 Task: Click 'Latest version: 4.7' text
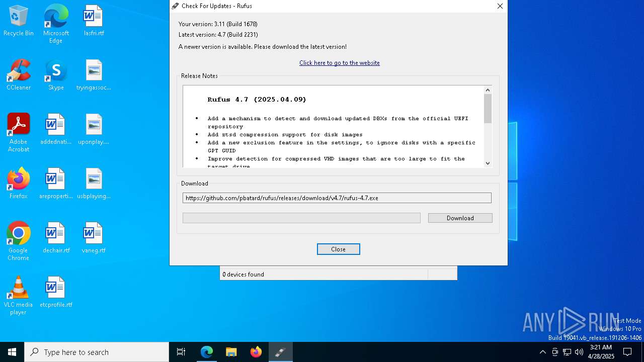218,35
